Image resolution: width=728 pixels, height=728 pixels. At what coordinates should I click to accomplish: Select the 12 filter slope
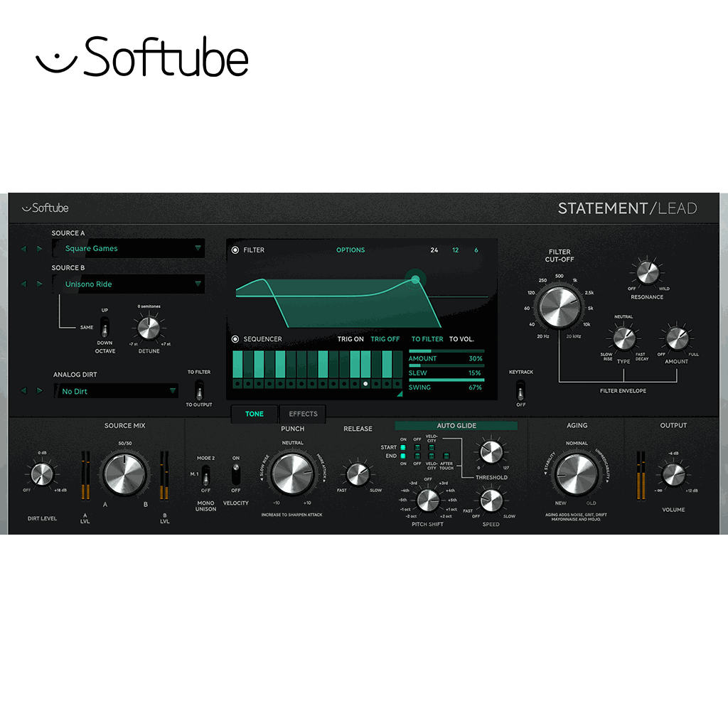tap(456, 250)
